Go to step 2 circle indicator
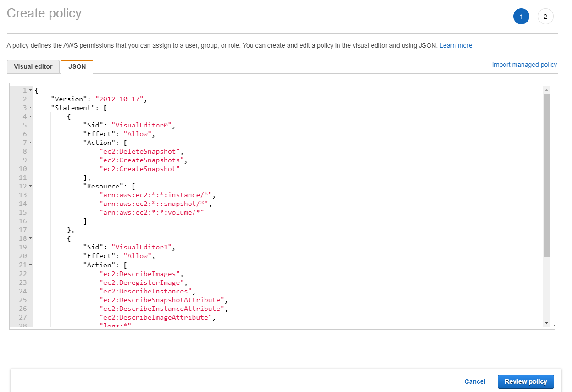572x392 pixels. [x=545, y=17]
